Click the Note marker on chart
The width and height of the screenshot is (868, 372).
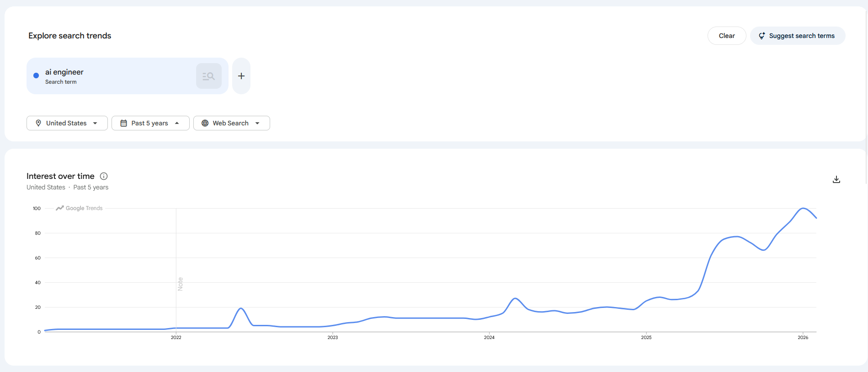[x=180, y=284]
